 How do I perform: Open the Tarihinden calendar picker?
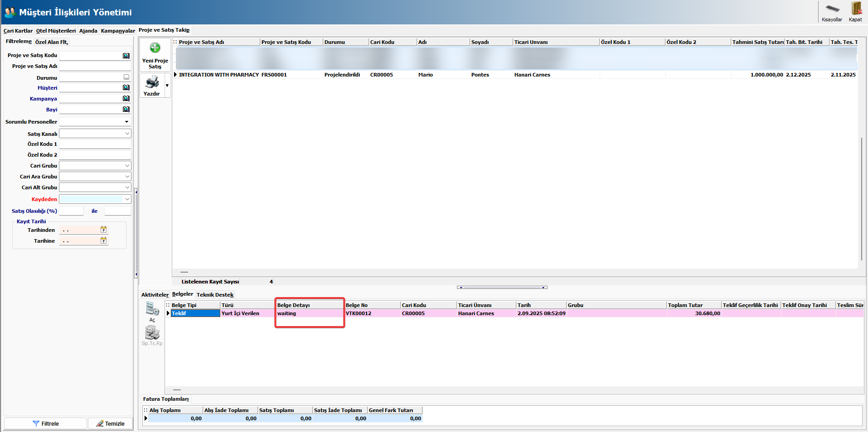point(103,230)
